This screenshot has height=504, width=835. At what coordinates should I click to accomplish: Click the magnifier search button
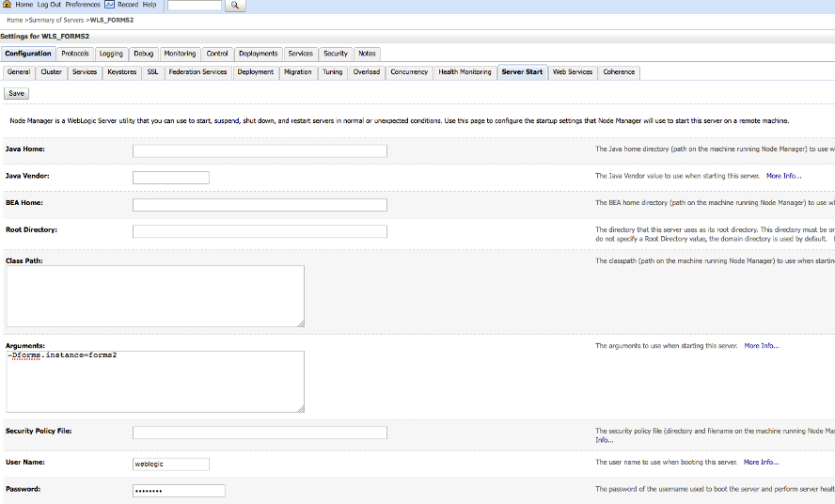coord(235,5)
